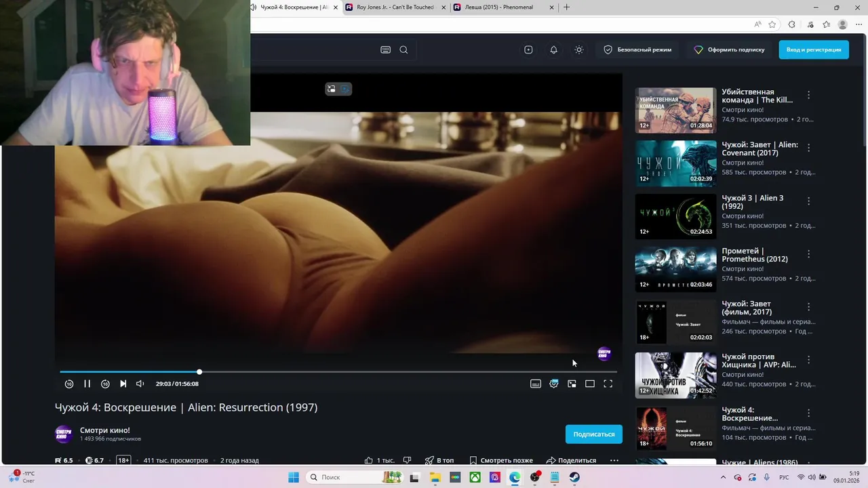Viewport: 868px width, 488px height.
Task: Click channel watermark logo in player
Action: pyautogui.click(x=604, y=353)
